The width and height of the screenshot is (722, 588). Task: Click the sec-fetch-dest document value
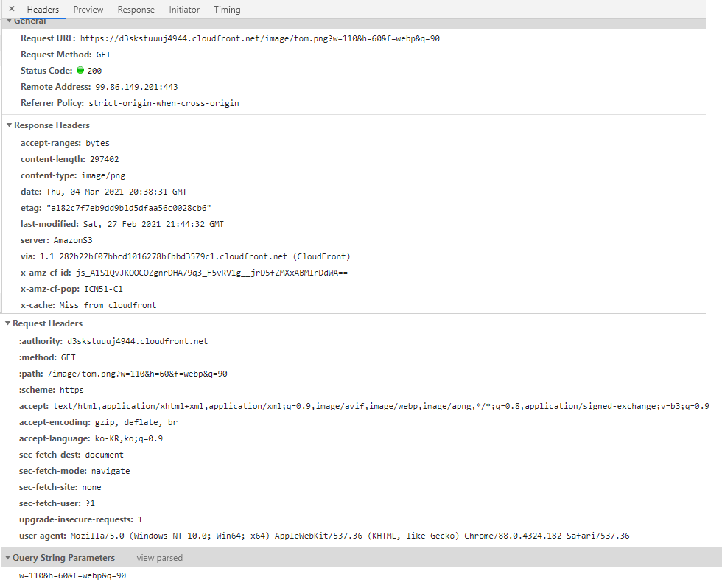click(x=104, y=455)
